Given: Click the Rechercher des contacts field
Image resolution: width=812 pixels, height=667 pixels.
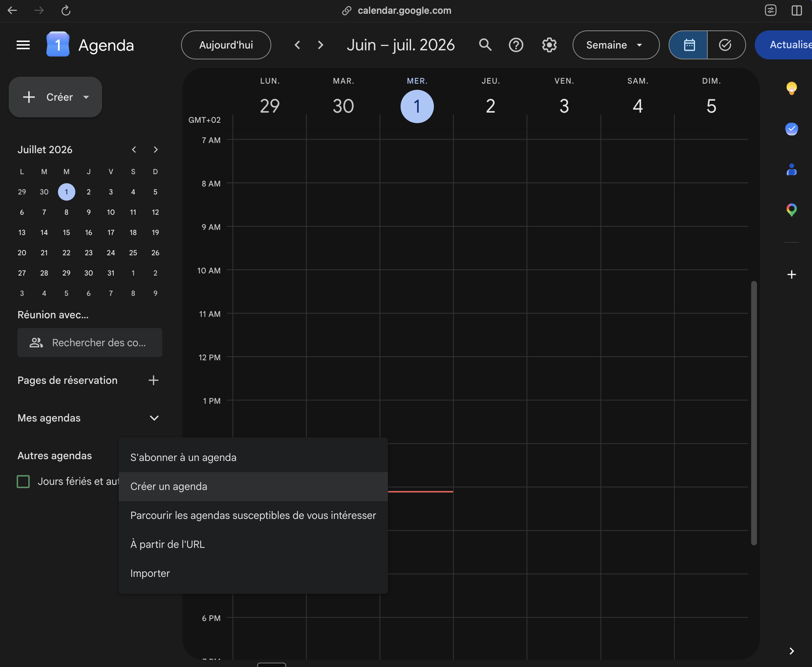Looking at the screenshot, I should pyautogui.click(x=89, y=342).
